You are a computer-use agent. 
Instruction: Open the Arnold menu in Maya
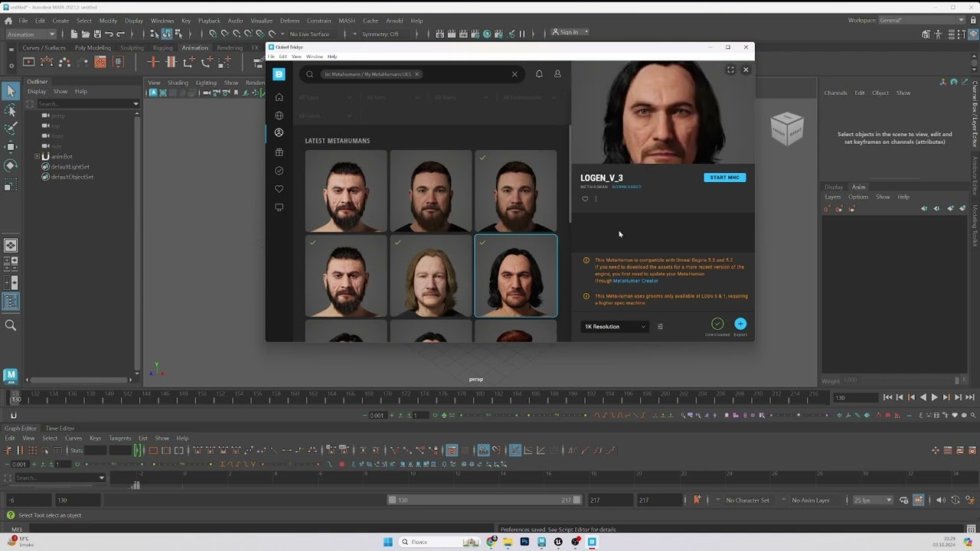394,21
